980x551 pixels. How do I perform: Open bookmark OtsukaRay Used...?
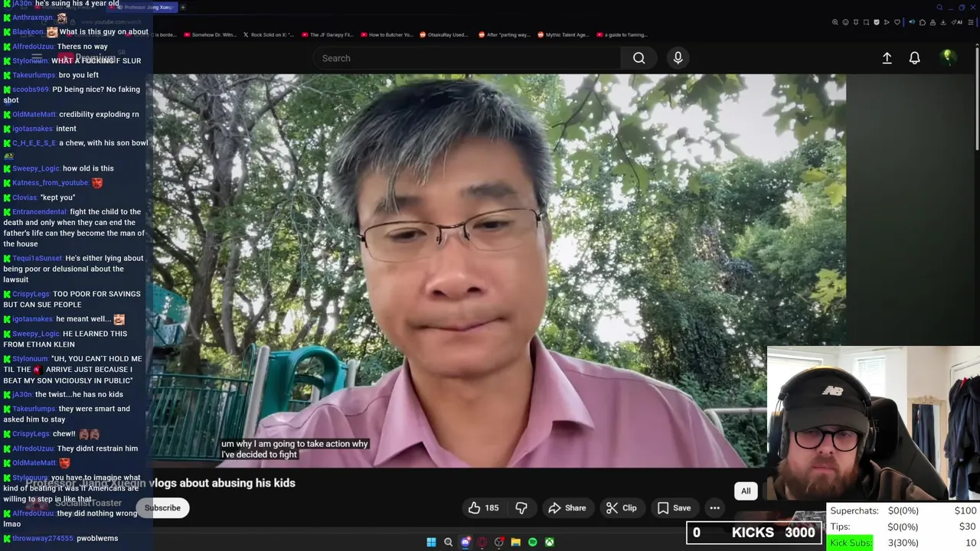point(444,34)
